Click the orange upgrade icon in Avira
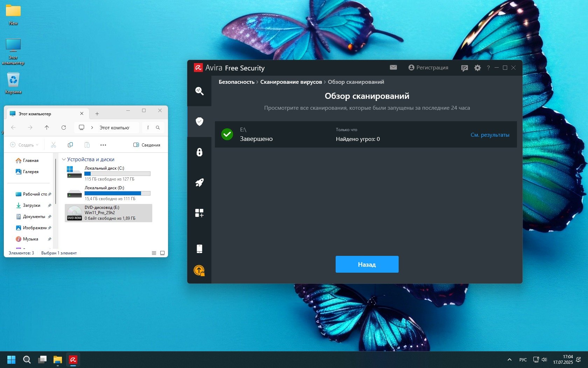The image size is (588, 368). pos(199,270)
